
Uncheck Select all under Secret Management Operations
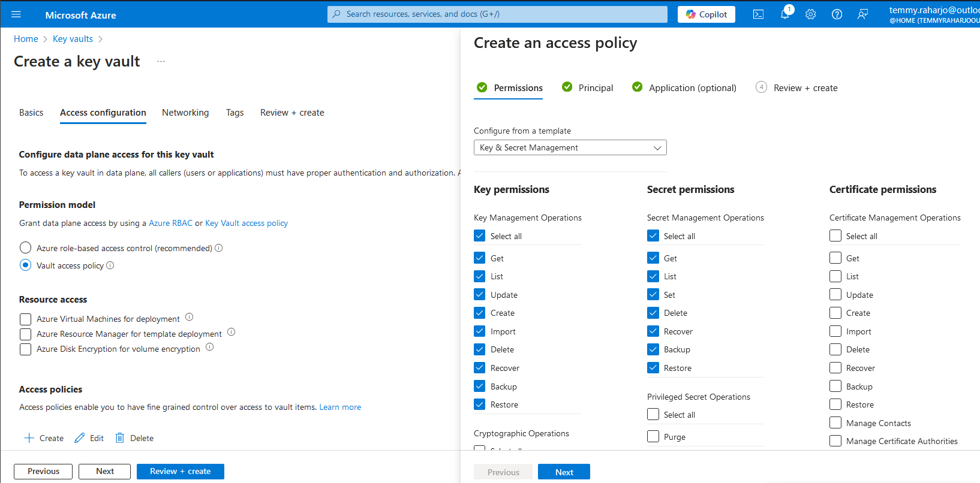coord(653,236)
